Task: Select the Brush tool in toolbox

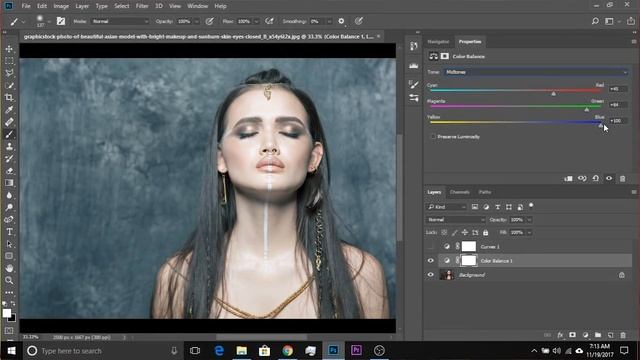Action: coord(9,134)
